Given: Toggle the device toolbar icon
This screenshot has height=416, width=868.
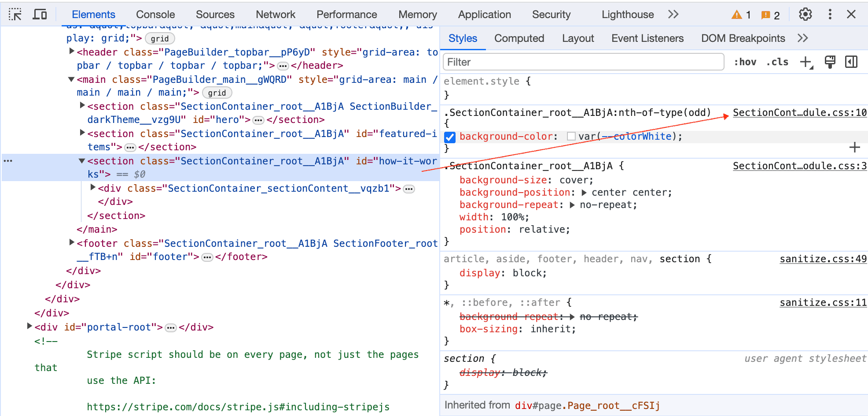Looking at the screenshot, I should pyautogui.click(x=40, y=15).
